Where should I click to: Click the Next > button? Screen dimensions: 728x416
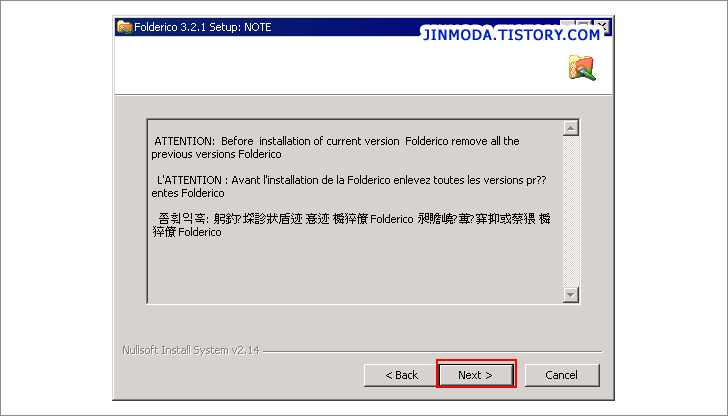click(x=476, y=375)
